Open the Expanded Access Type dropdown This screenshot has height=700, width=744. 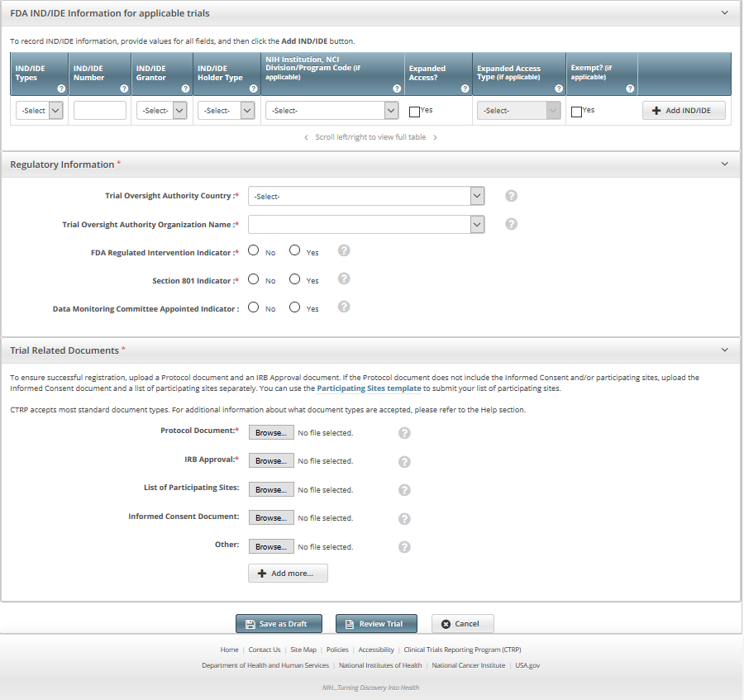[x=518, y=111]
